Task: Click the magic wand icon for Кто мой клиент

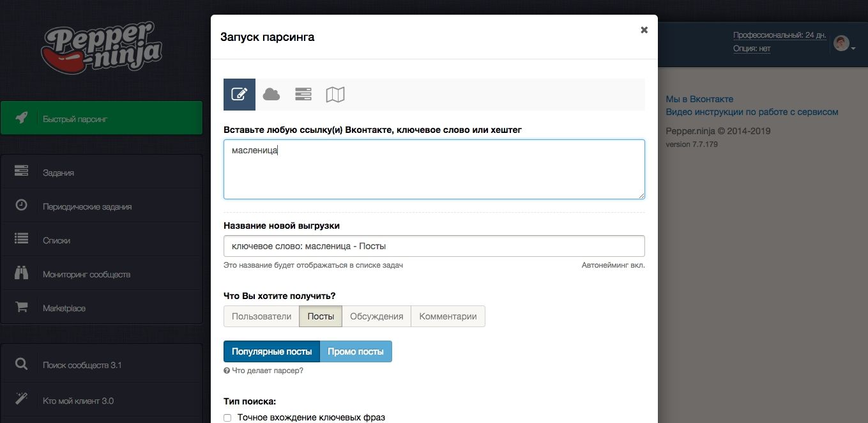Action: (21, 400)
